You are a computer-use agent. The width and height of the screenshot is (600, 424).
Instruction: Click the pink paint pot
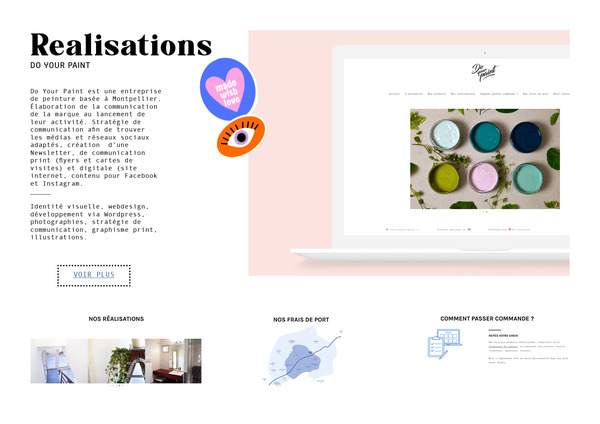[483, 177]
